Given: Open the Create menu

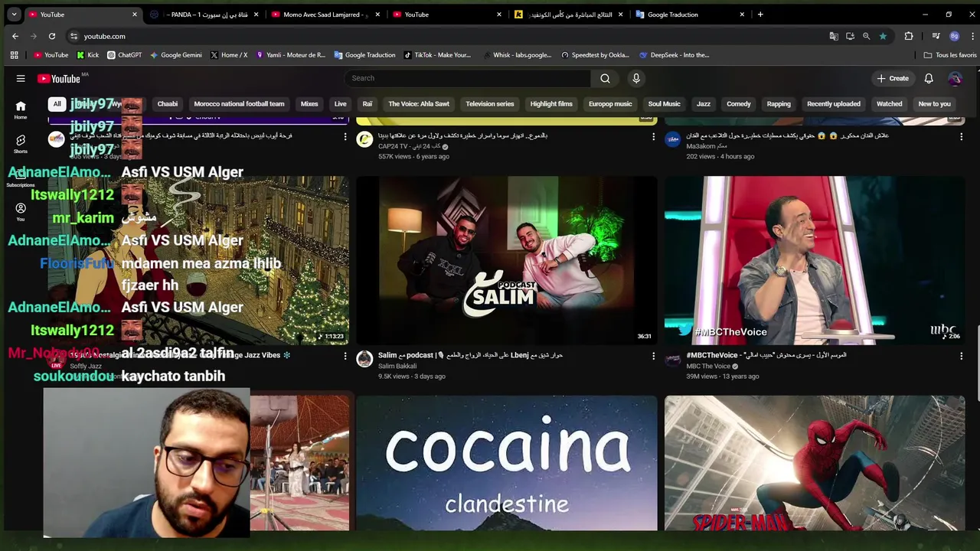Looking at the screenshot, I should click(x=893, y=78).
